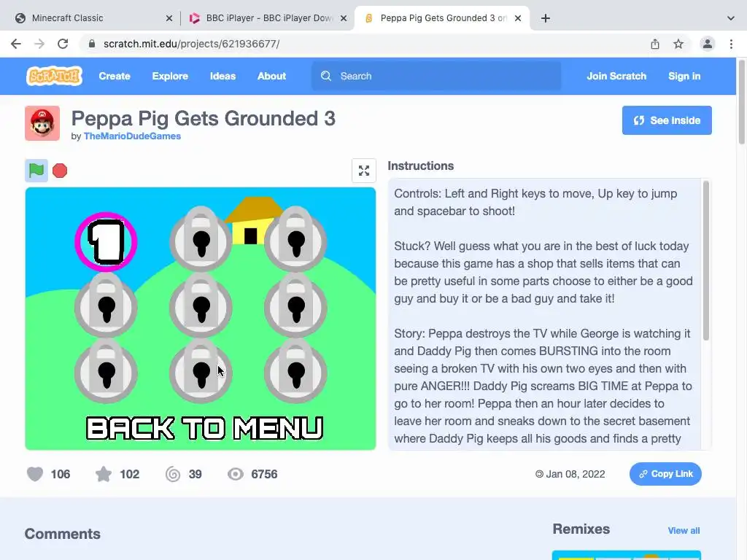Screen dimensions: 747x560
Task: Click View all remixes link
Action: [684, 531]
